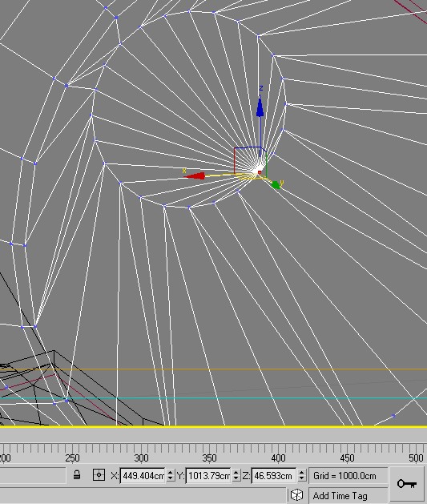Toggle the Selection Lock padlock icon

point(76,475)
